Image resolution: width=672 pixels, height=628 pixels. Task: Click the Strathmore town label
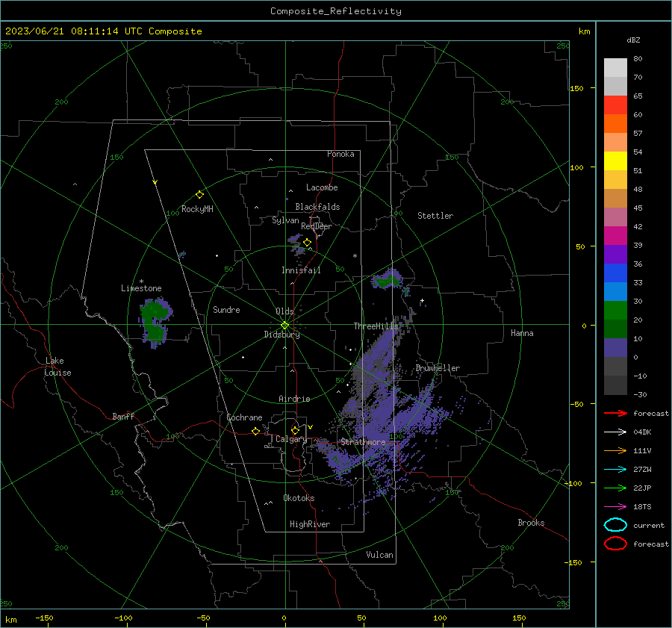(363, 442)
